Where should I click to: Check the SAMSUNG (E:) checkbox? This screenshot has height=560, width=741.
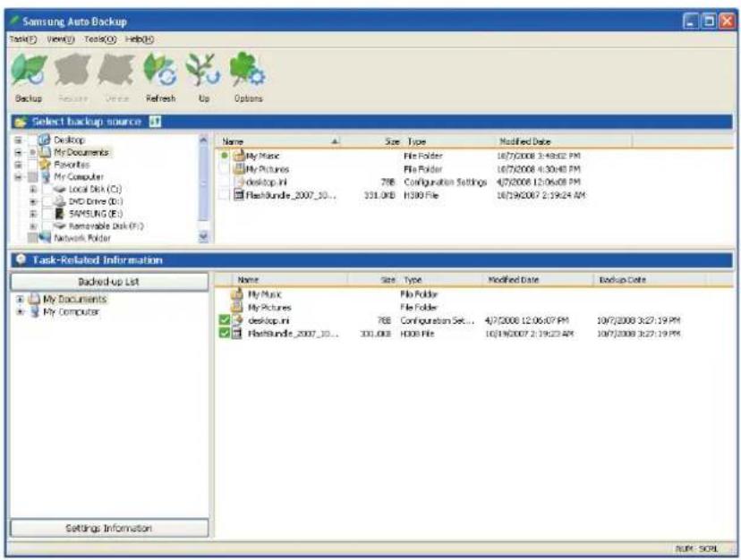(47, 214)
